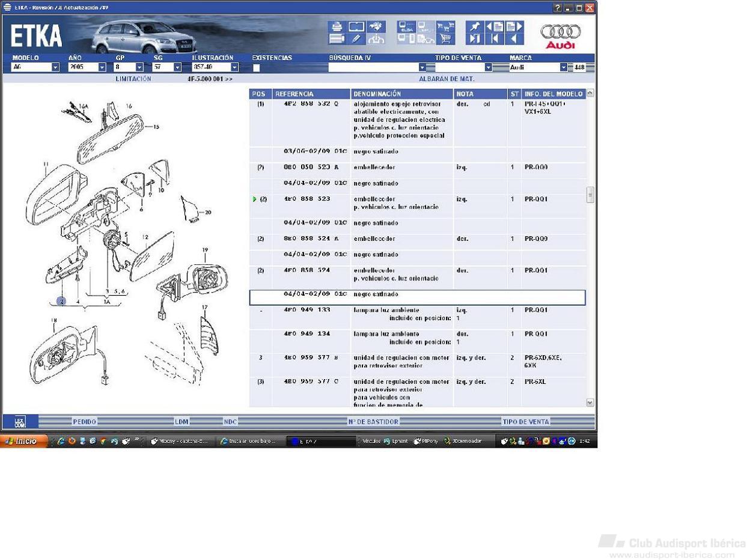Open the Tipo de Venta dropdown
This screenshot has height=560, width=747.
tap(488, 67)
